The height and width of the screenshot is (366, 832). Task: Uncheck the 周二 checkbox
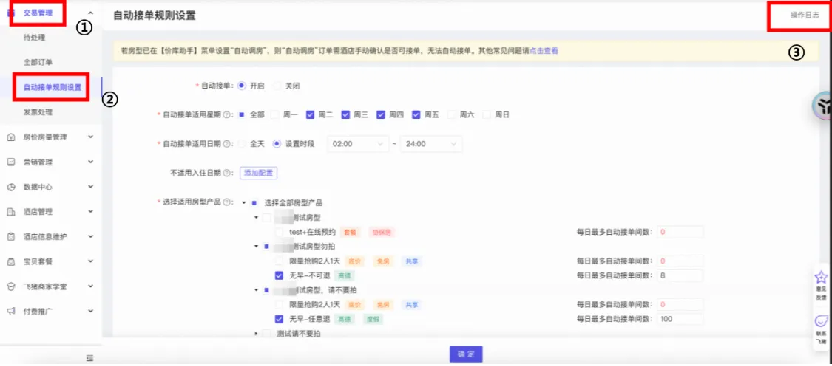point(310,115)
